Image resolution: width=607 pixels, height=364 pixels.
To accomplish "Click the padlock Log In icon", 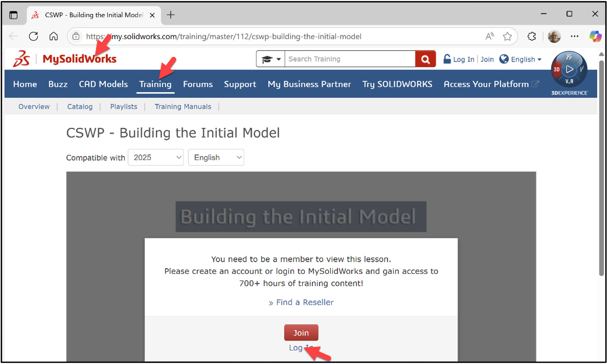I will [447, 59].
